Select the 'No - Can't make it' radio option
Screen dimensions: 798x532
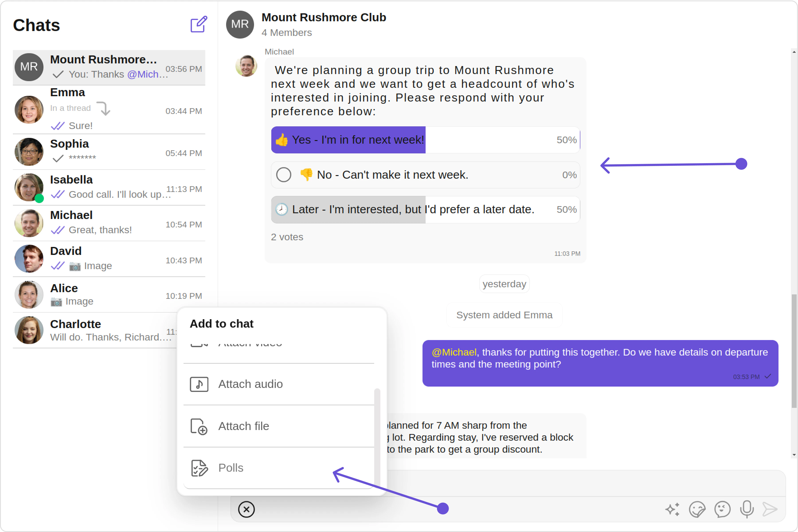(284, 175)
